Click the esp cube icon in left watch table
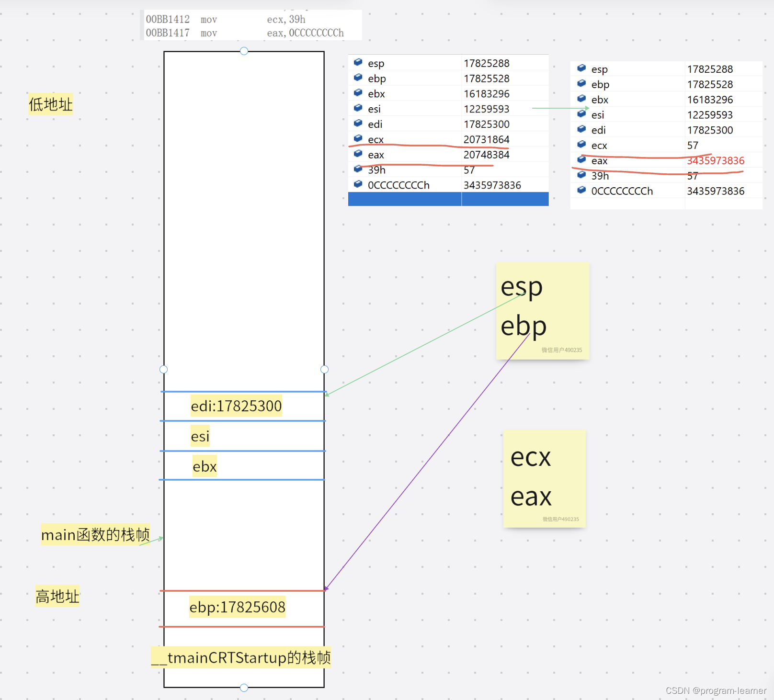The width and height of the screenshot is (774, 700). [x=358, y=62]
